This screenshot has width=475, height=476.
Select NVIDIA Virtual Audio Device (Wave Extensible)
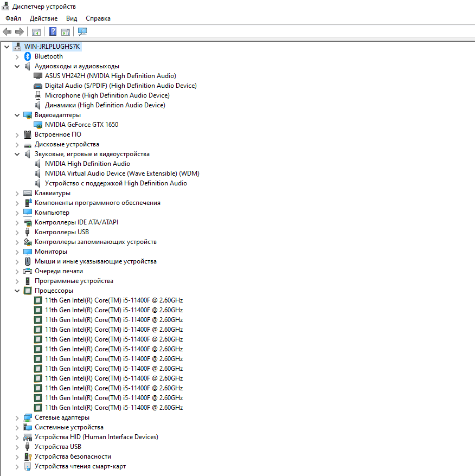coord(122,173)
